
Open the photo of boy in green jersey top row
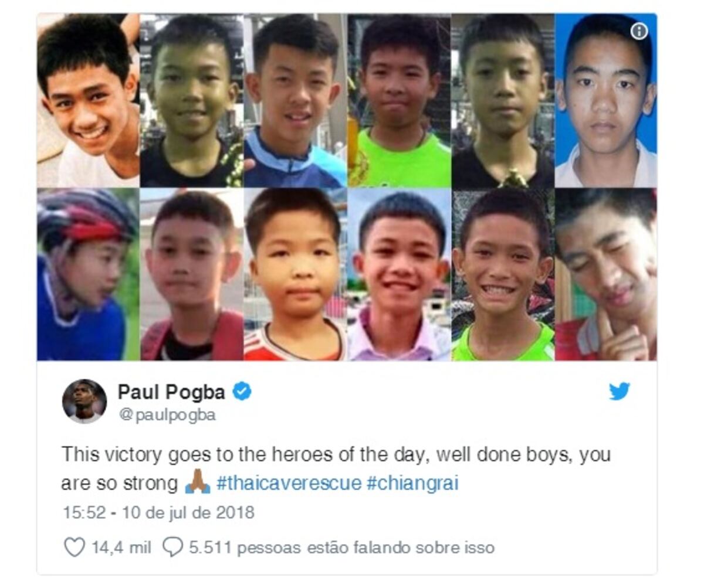400,100
